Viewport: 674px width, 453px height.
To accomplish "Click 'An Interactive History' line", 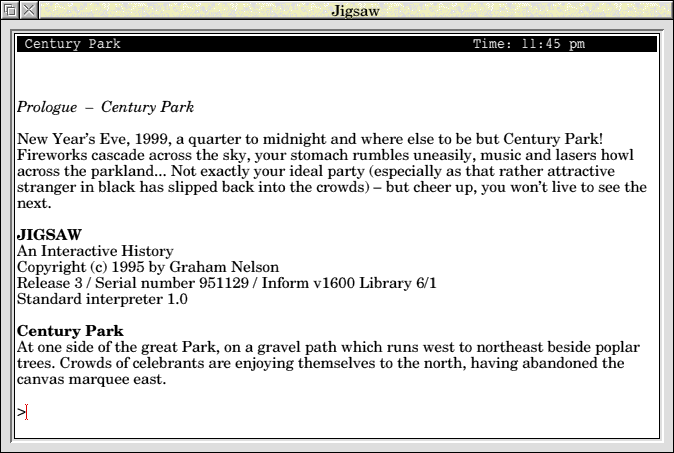I will [95, 251].
